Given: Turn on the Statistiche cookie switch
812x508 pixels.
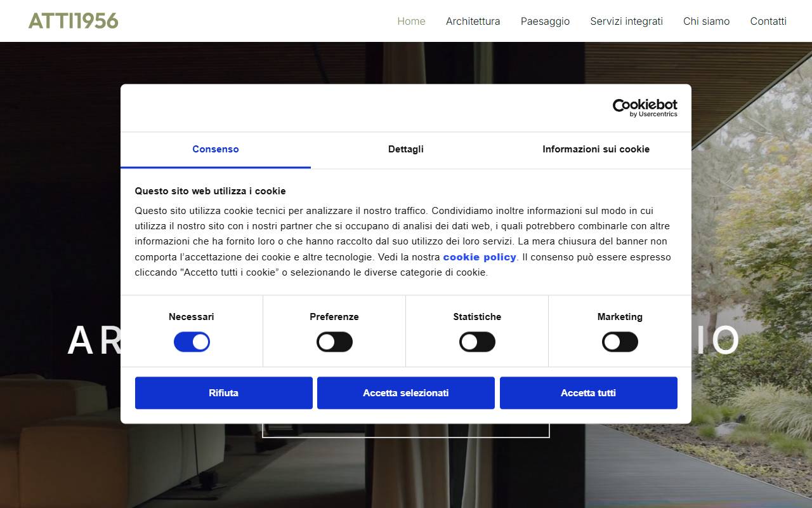Looking at the screenshot, I should (477, 342).
